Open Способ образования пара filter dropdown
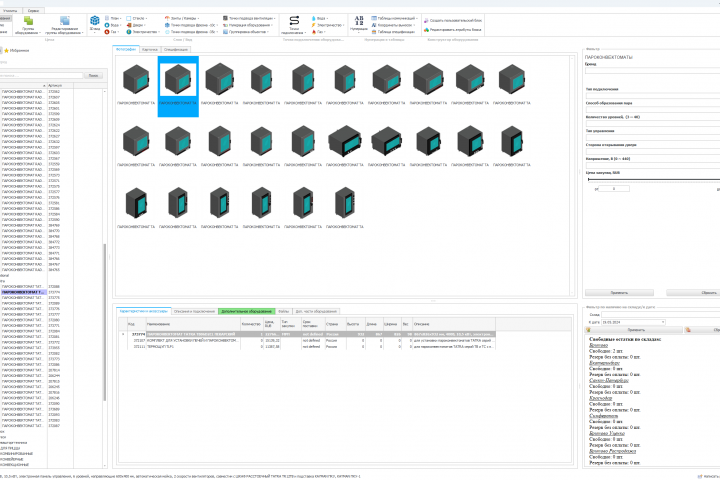 [652, 109]
